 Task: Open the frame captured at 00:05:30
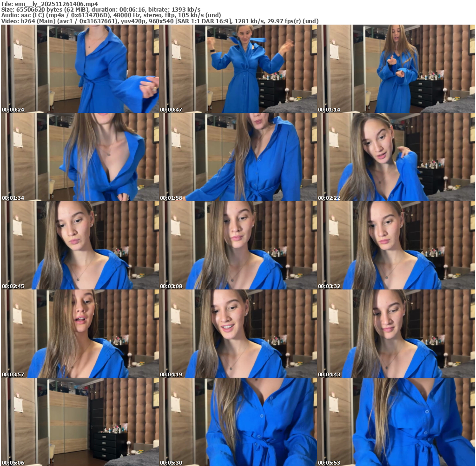[238, 422]
